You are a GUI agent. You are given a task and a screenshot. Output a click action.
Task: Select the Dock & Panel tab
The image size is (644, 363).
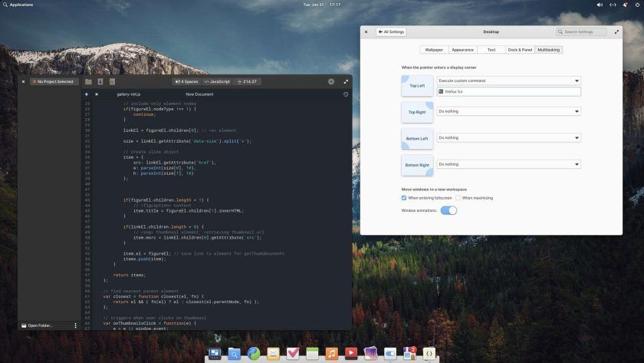(x=520, y=50)
